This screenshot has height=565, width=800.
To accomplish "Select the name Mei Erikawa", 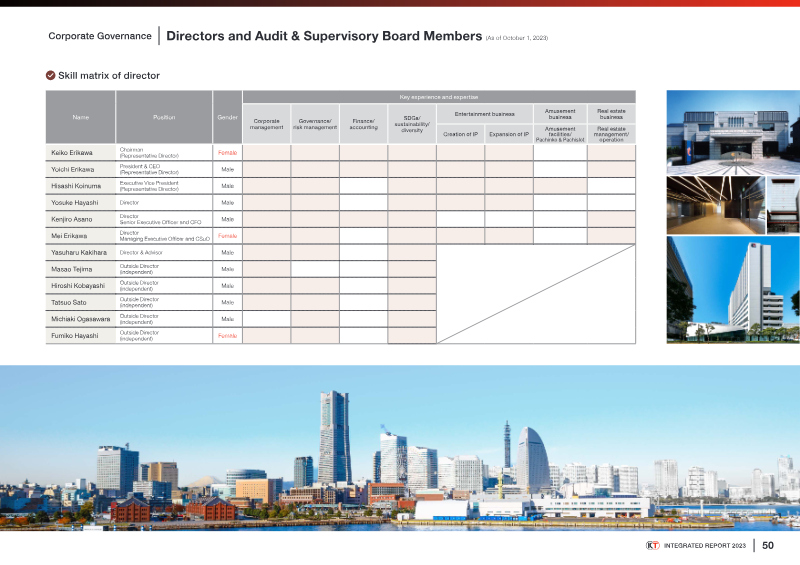I will pyautogui.click(x=69, y=236).
